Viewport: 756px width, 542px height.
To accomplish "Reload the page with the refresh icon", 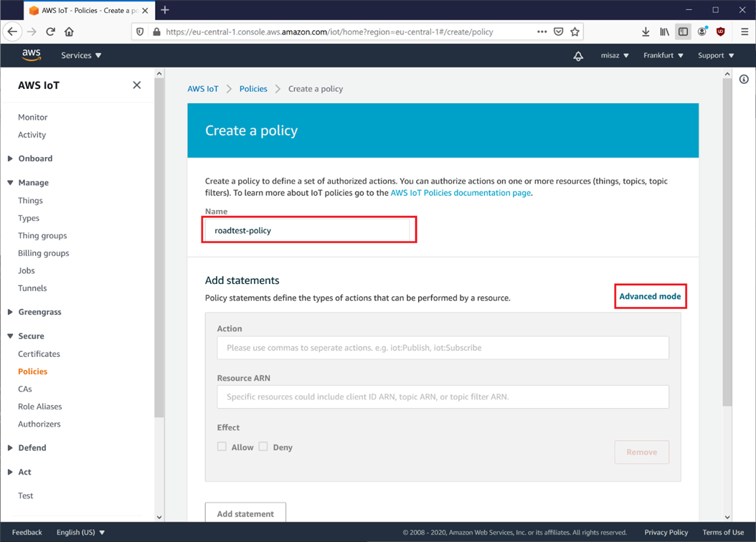I will 50,32.
